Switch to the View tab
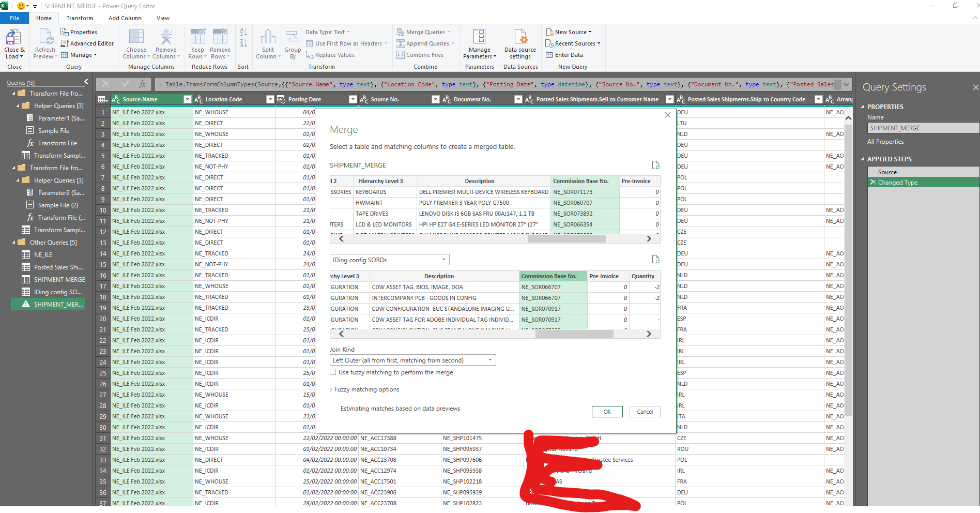This screenshot has width=980, height=513. (163, 18)
